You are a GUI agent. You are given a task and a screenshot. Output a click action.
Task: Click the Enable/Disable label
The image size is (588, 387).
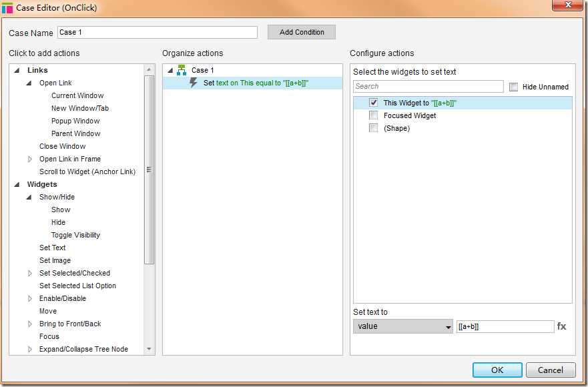click(x=63, y=298)
